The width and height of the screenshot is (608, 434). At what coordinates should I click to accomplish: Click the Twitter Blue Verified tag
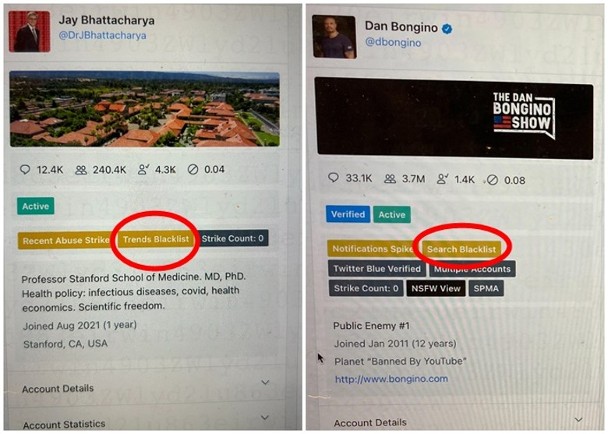[x=377, y=269]
